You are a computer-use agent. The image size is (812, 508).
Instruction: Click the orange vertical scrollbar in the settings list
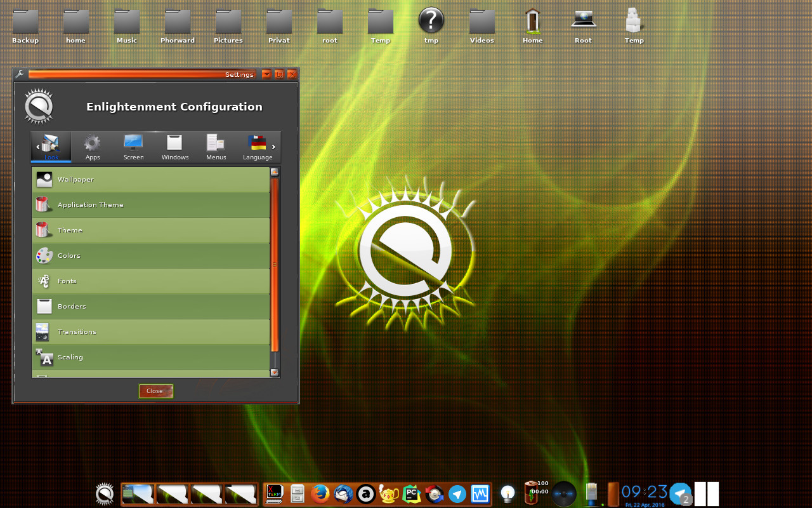tap(275, 264)
